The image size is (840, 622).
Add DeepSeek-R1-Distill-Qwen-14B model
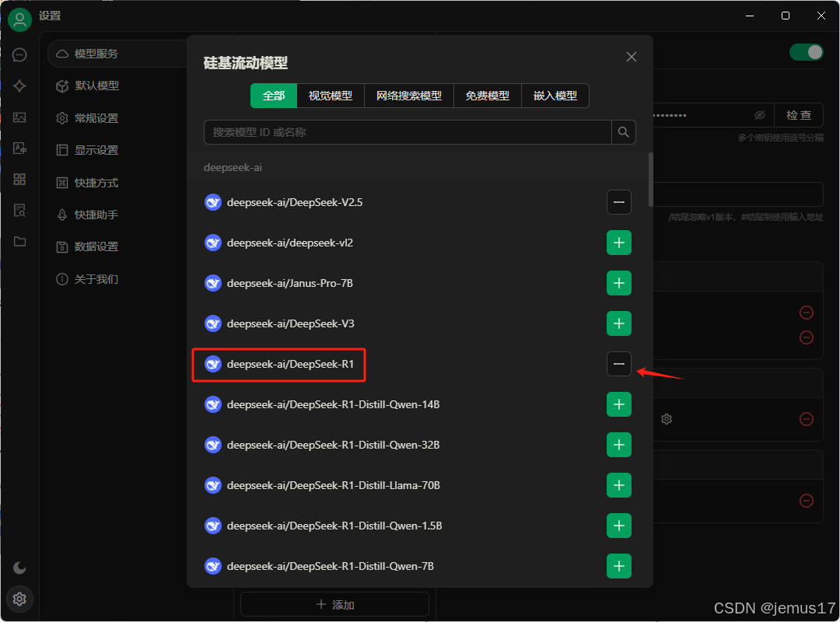[619, 404]
